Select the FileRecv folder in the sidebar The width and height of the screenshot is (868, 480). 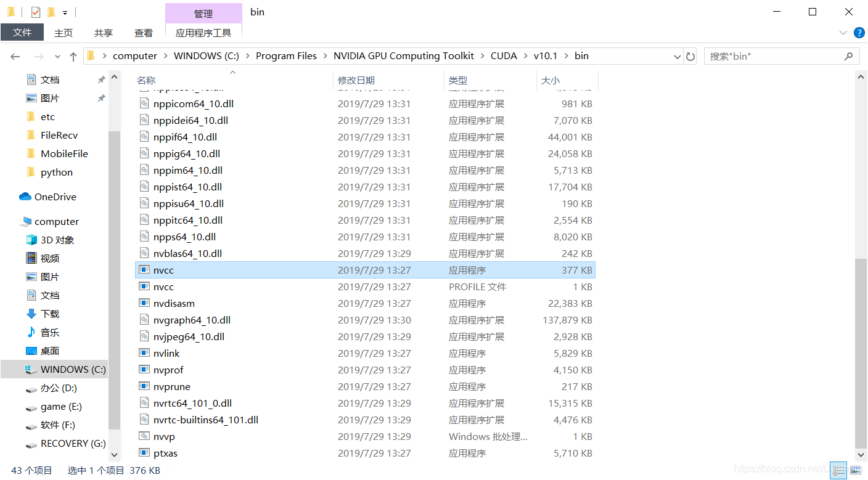59,135
